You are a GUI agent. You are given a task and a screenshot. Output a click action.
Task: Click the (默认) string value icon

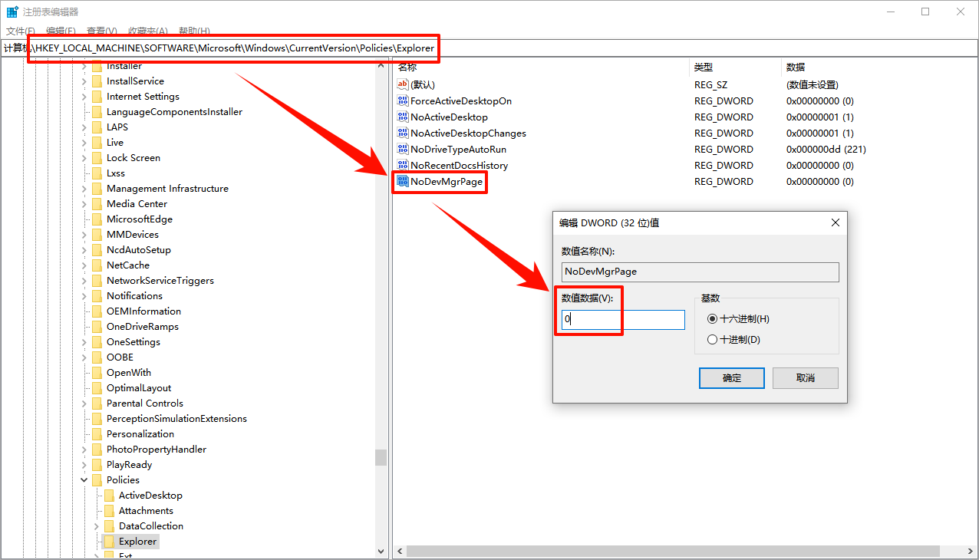404,84
